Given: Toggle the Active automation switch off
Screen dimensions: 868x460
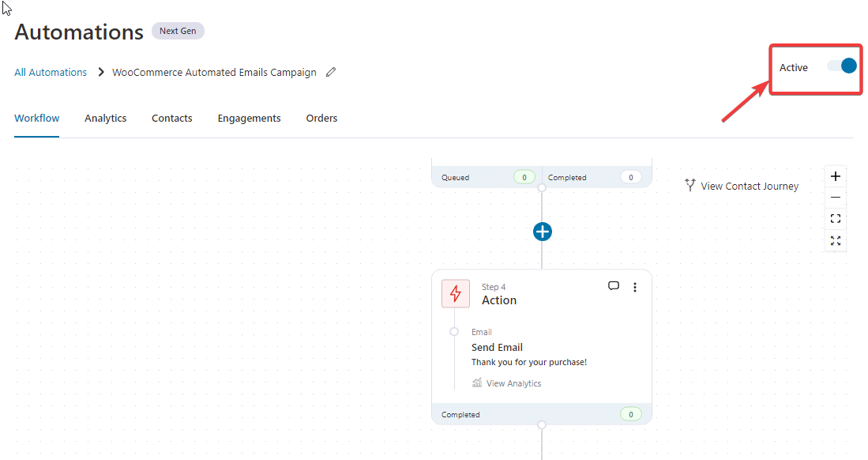Looking at the screenshot, I should pyautogui.click(x=842, y=66).
